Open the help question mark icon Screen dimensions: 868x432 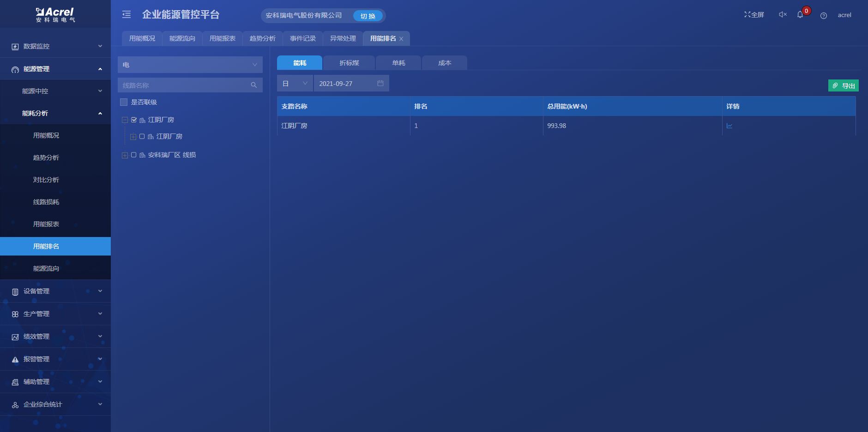[x=823, y=16]
